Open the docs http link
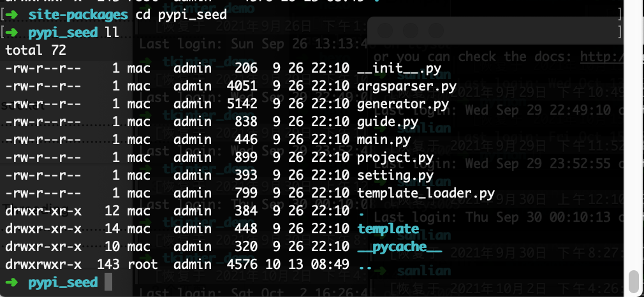Viewport: 644px width, 297px height. tap(602, 56)
